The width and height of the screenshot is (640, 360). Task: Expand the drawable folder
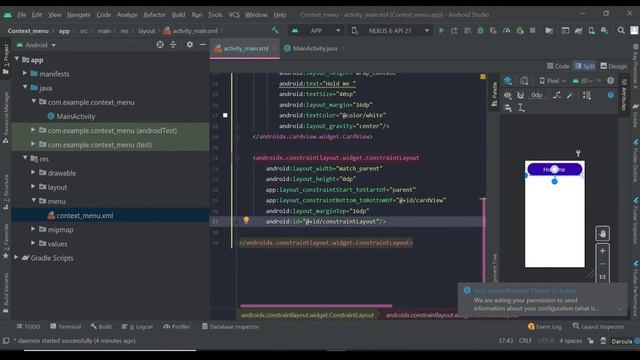pyautogui.click(x=33, y=172)
